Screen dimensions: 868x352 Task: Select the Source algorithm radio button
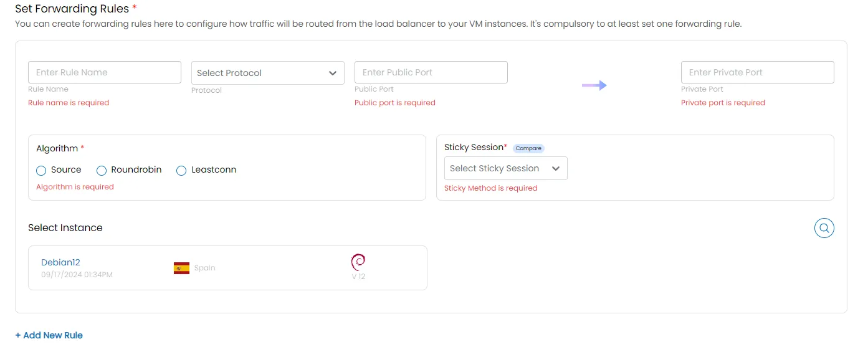(41, 170)
